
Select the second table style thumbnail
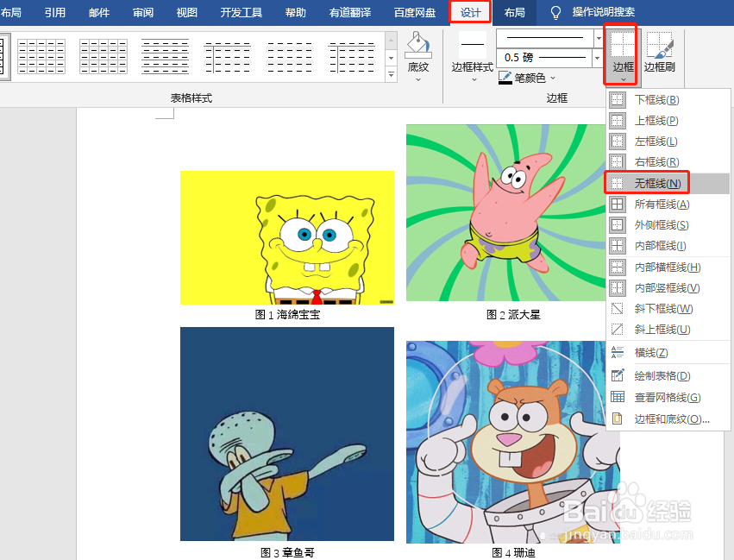pos(104,57)
